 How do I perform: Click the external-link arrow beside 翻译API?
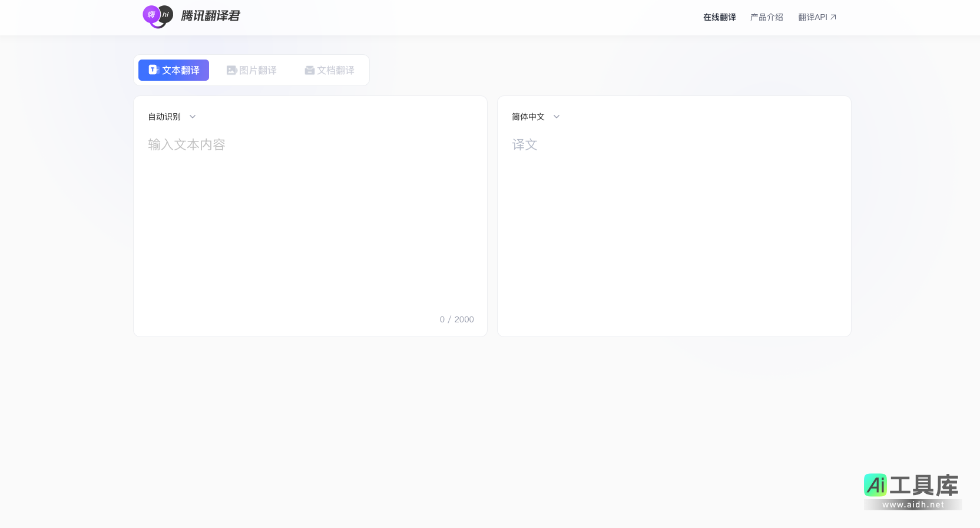point(833,17)
